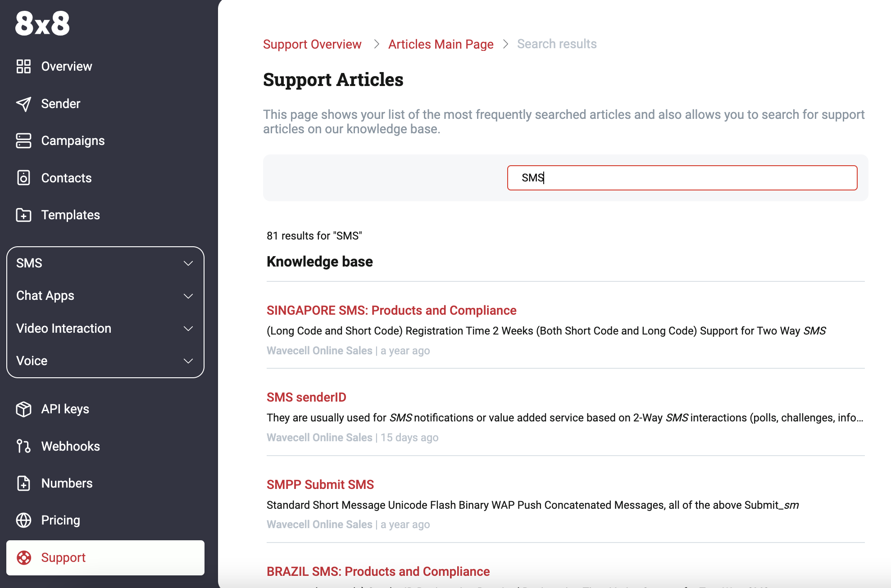Screen dimensions: 891x588
Task: Click the Contacts icon in sidebar
Action: click(23, 177)
